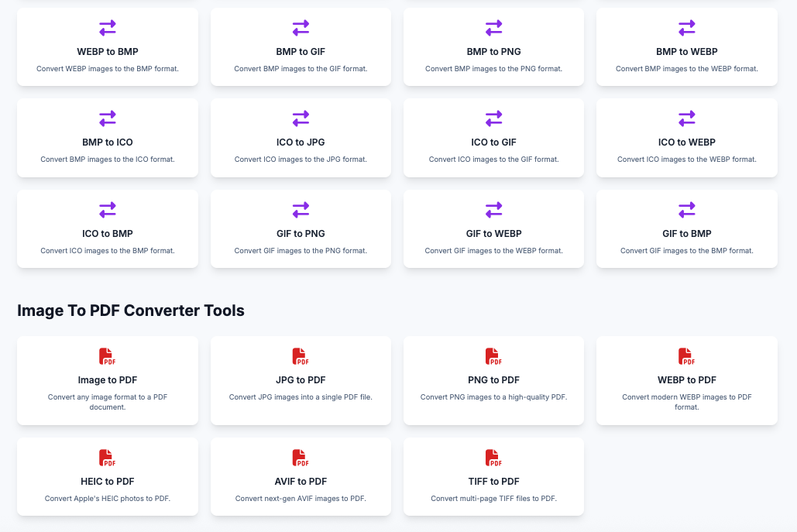Click the red PDF icon on Image to PDF
797x532 pixels.
coord(107,356)
